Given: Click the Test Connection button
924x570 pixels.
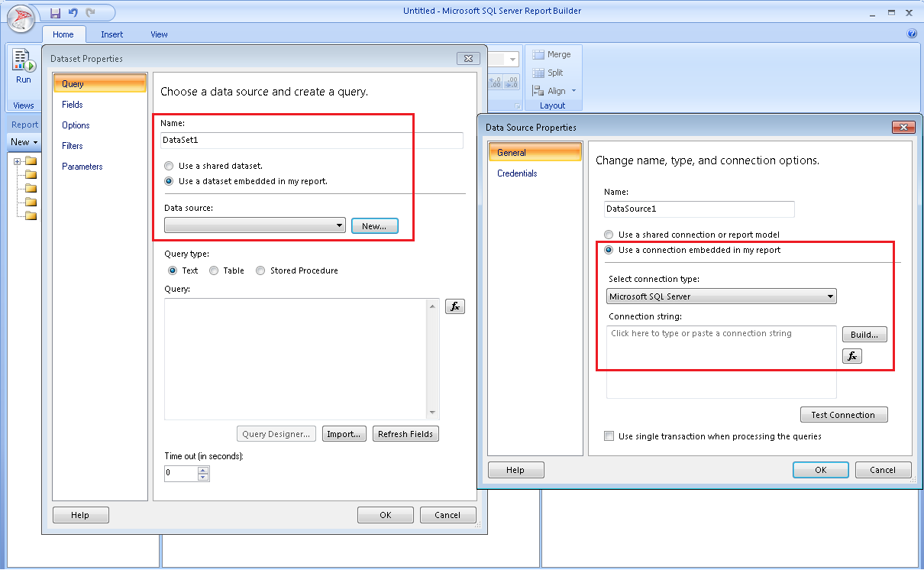Looking at the screenshot, I should click(x=843, y=414).
